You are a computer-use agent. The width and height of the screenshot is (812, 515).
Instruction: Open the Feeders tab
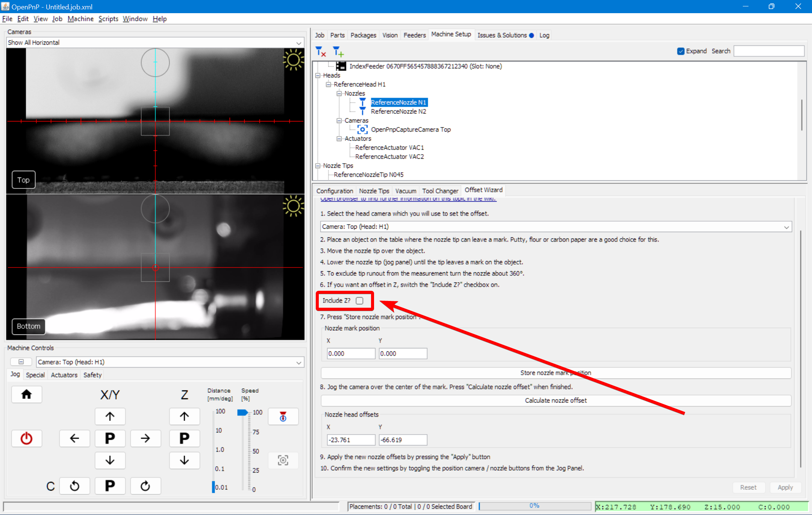click(414, 35)
